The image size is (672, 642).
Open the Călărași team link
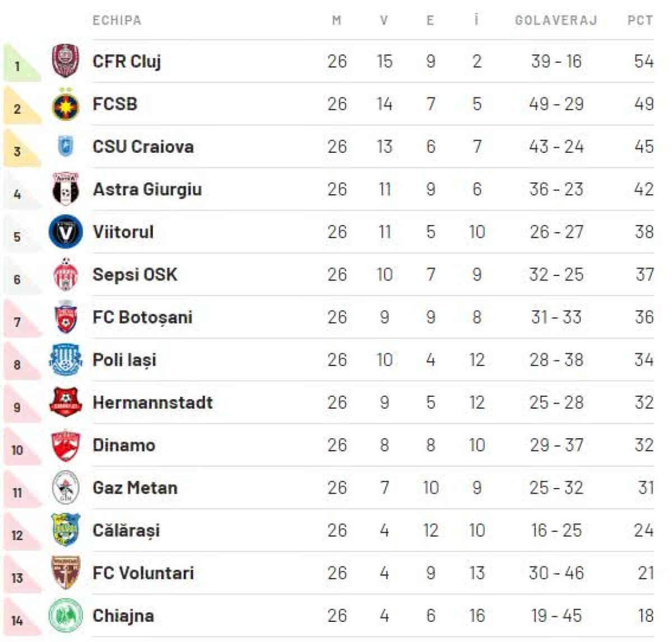tap(126, 531)
